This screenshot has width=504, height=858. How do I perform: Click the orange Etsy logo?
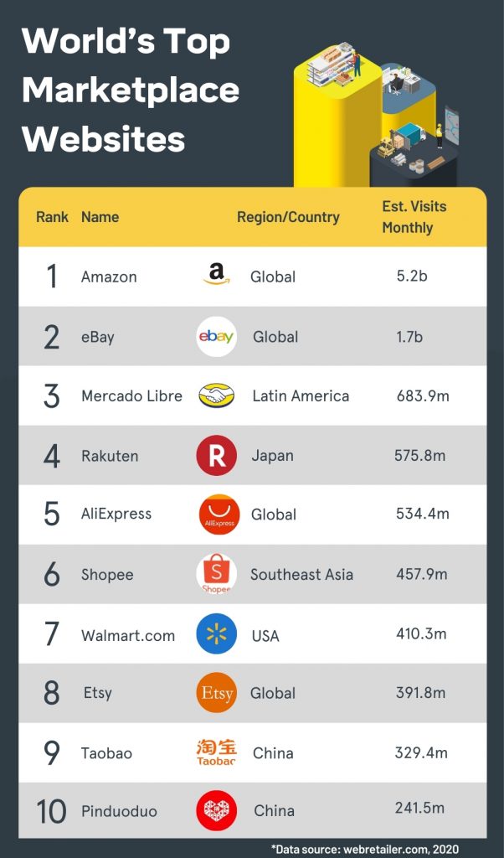216,693
